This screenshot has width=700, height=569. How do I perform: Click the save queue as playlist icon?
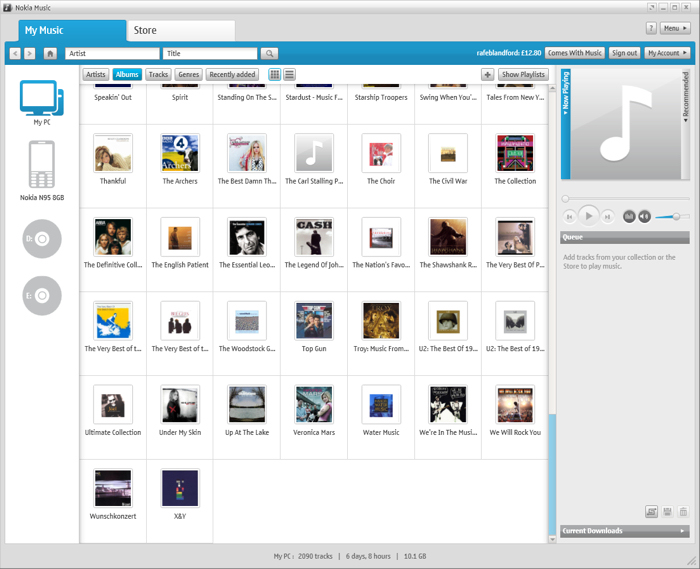click(651, 511)
